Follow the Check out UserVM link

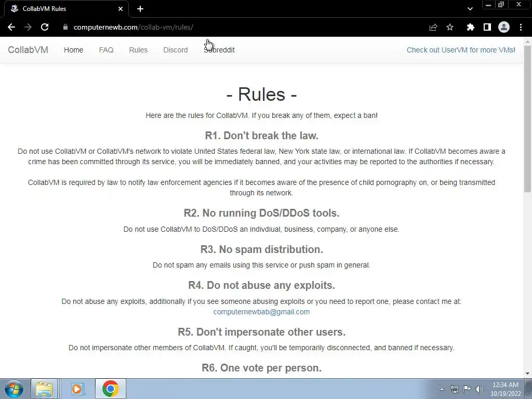point(461,50)
